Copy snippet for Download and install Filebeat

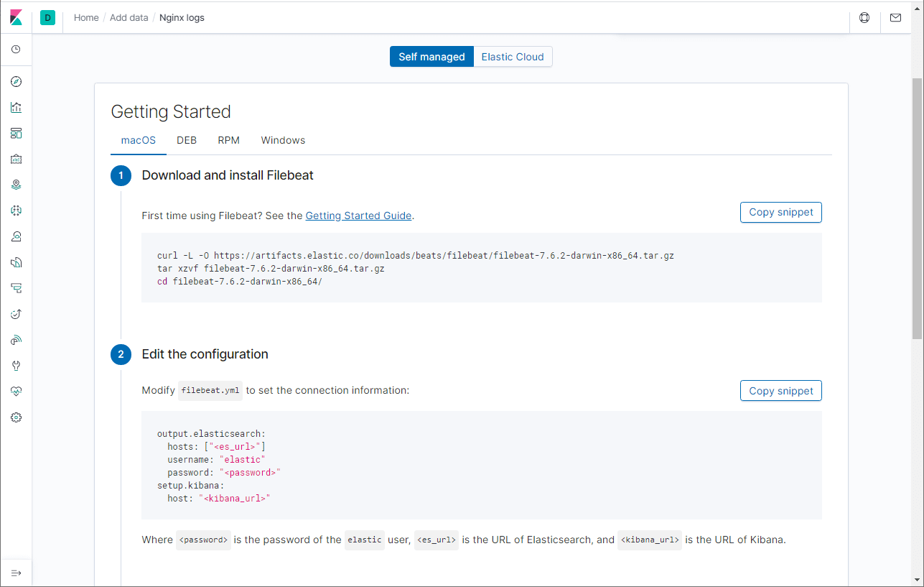click(x=781, y=212)
